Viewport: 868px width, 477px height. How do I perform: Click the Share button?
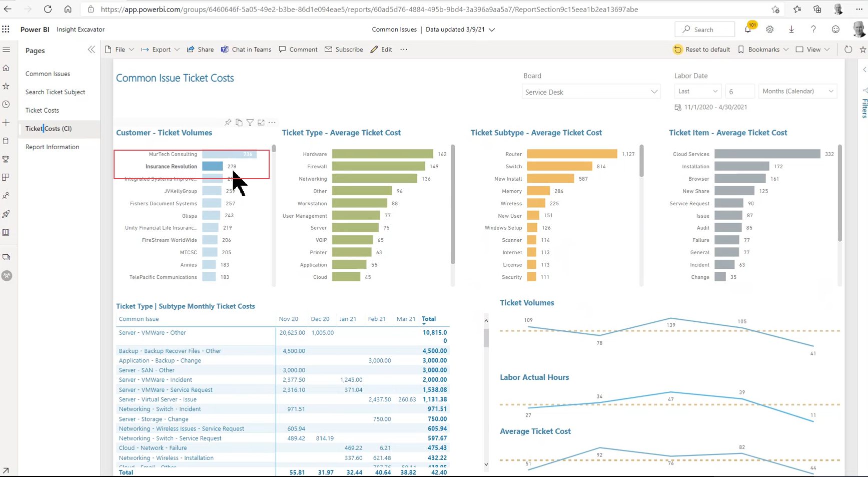click(200, 50)
